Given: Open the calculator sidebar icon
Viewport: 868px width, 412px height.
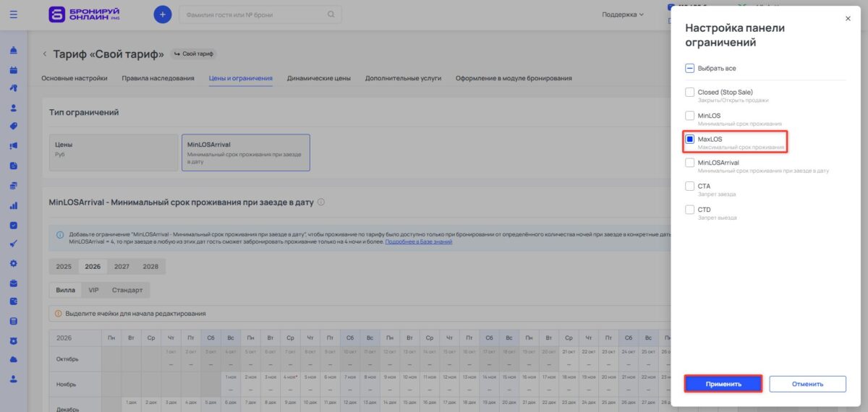Looking at the screenshot, I should pyautogui.click(x=14, y=321).
